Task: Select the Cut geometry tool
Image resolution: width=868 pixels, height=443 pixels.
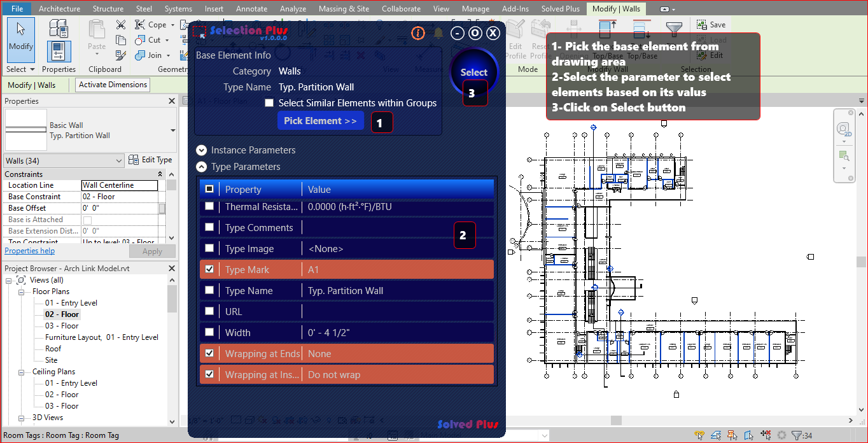Action: (x=148, y=39)
